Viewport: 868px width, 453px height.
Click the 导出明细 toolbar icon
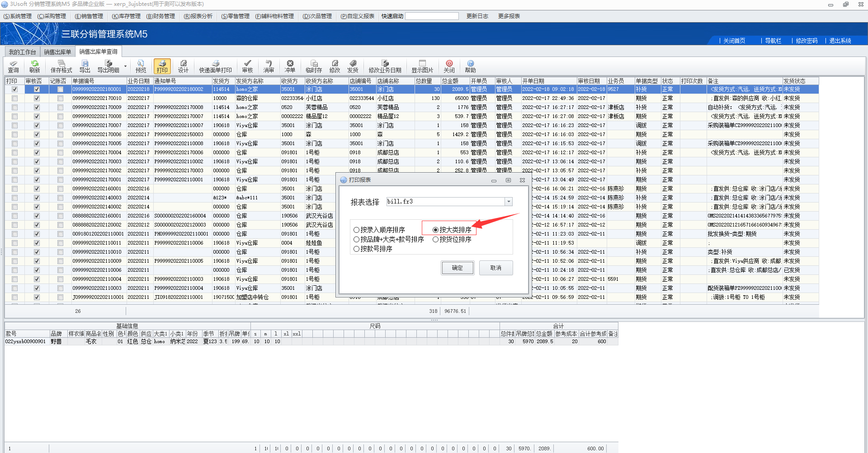(108, 66)
